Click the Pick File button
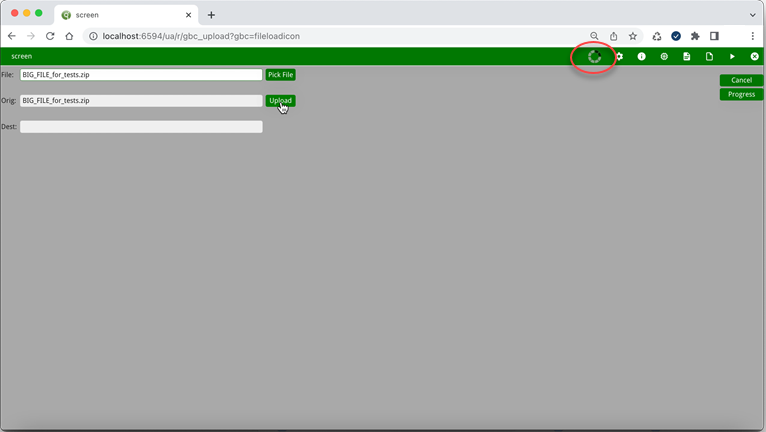The image size is (766, 432). coord(281,75)
